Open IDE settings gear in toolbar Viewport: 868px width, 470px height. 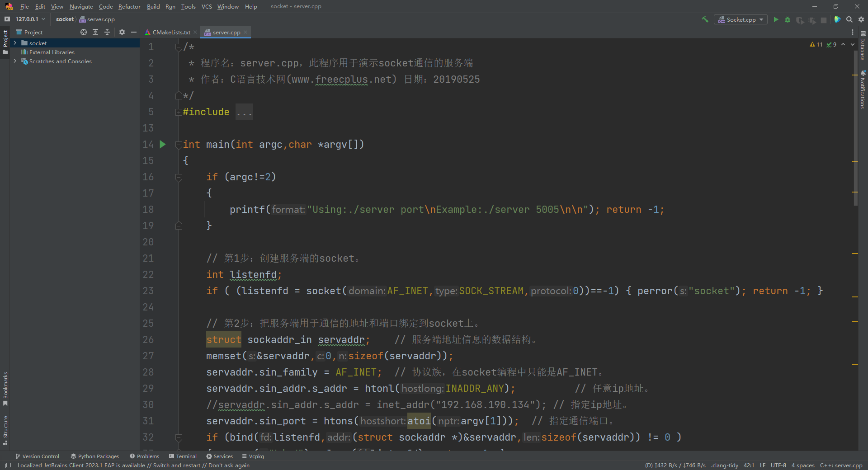tap(861, 19)
